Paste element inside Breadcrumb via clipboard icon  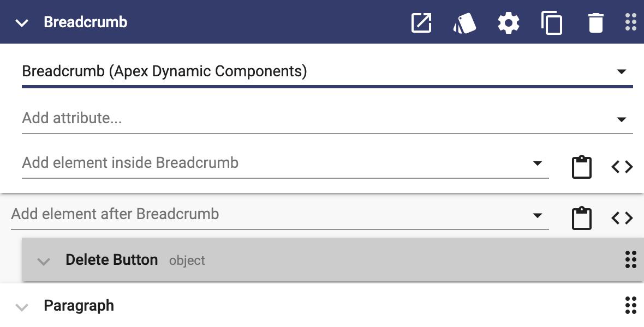582,167
